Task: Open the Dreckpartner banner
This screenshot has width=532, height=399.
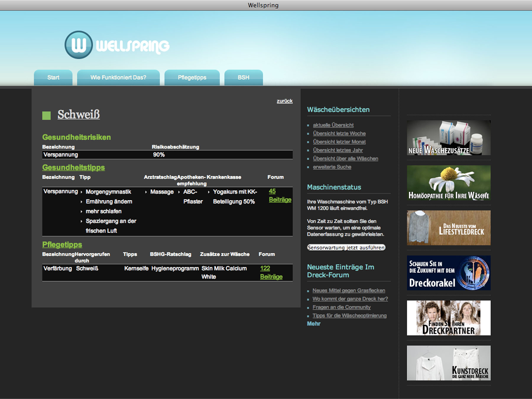Action: click(448, 318)
